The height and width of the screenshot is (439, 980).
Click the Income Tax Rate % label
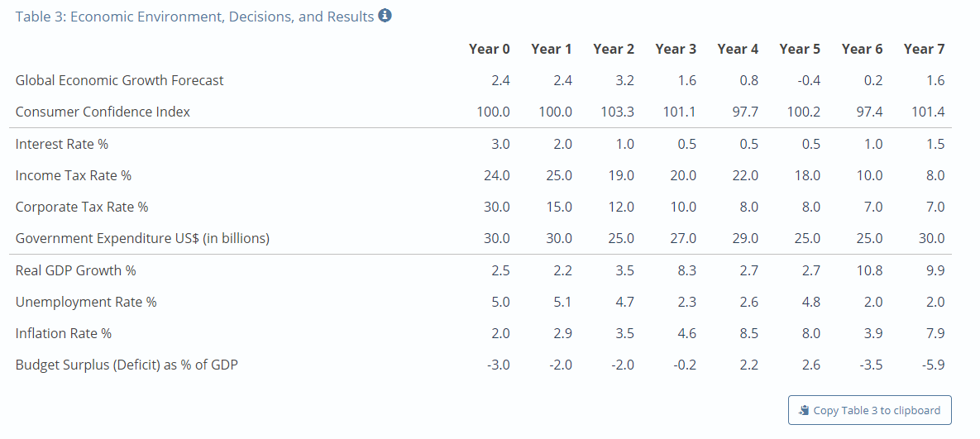click(x=73, y=176)
